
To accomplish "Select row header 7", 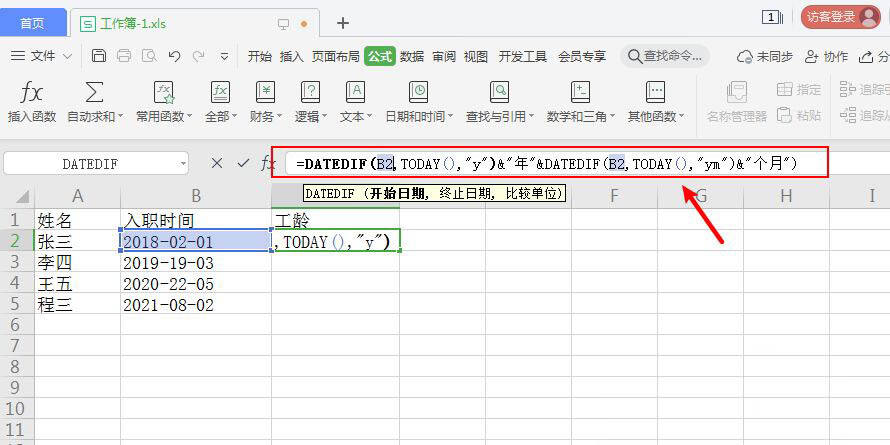I will (16, 345).
